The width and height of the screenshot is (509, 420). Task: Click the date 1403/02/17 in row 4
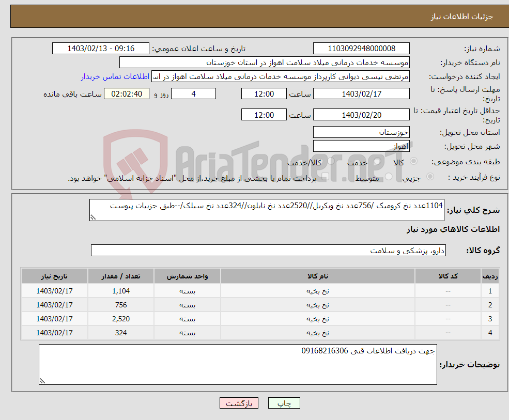coord(55,333)
